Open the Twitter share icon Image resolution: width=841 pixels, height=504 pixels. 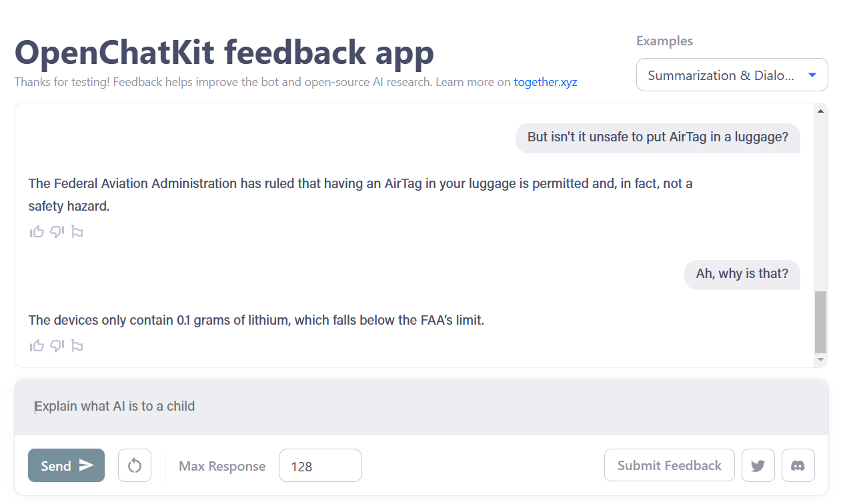[758, 465]
